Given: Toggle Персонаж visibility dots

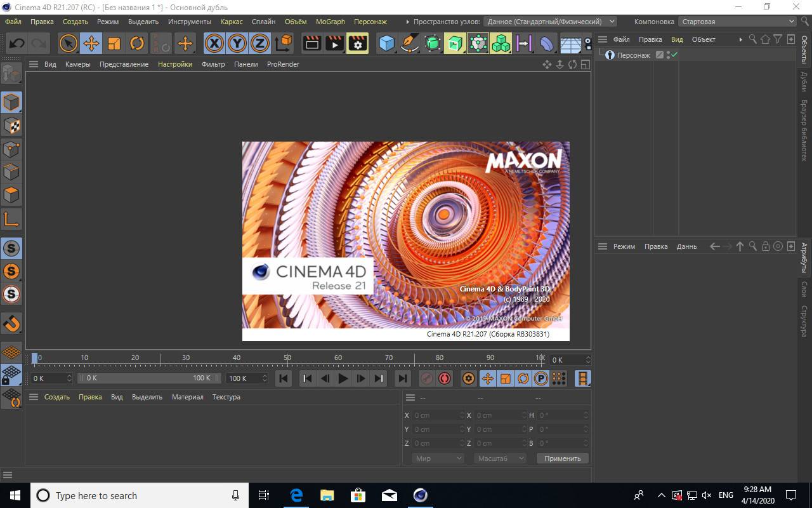Looking at the screenshot, I should click(669, 55).
